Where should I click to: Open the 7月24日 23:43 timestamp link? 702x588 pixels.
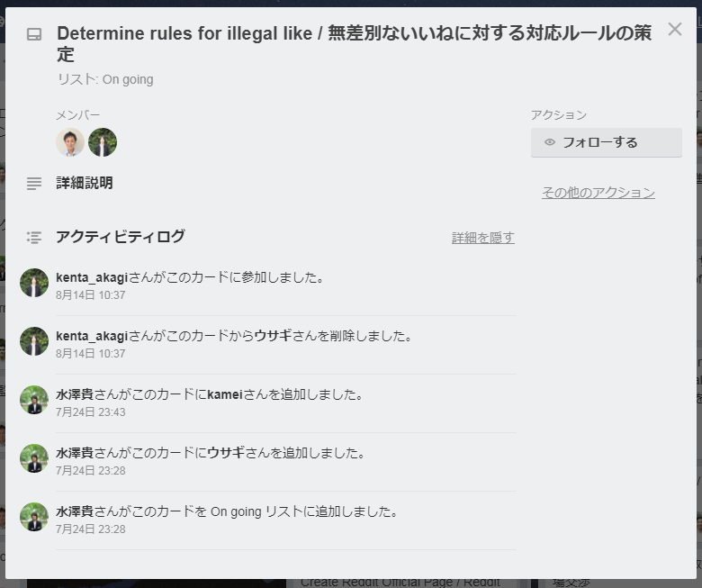90,412
